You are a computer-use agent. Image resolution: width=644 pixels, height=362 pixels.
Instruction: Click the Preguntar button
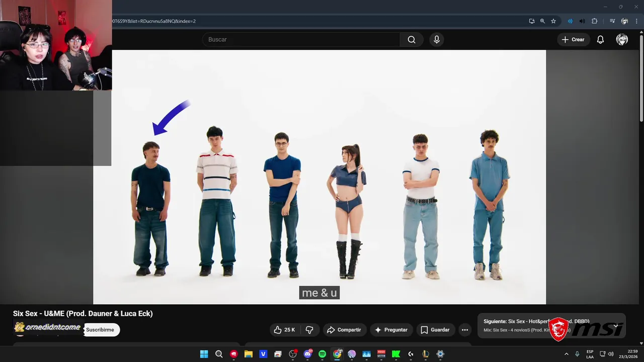tap(391, 330)
